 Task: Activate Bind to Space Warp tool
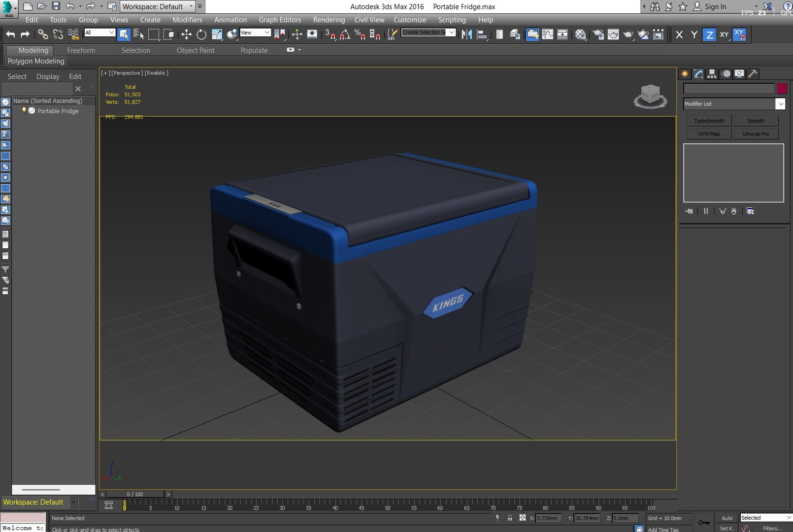click(73, 34)
